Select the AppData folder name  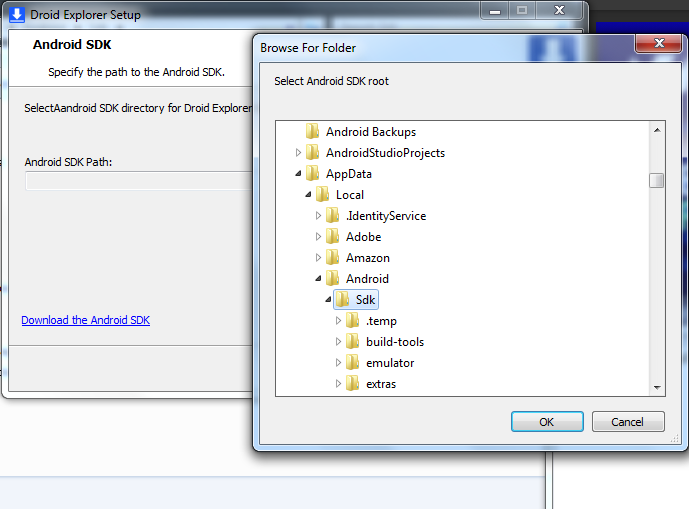pos(349,174)
